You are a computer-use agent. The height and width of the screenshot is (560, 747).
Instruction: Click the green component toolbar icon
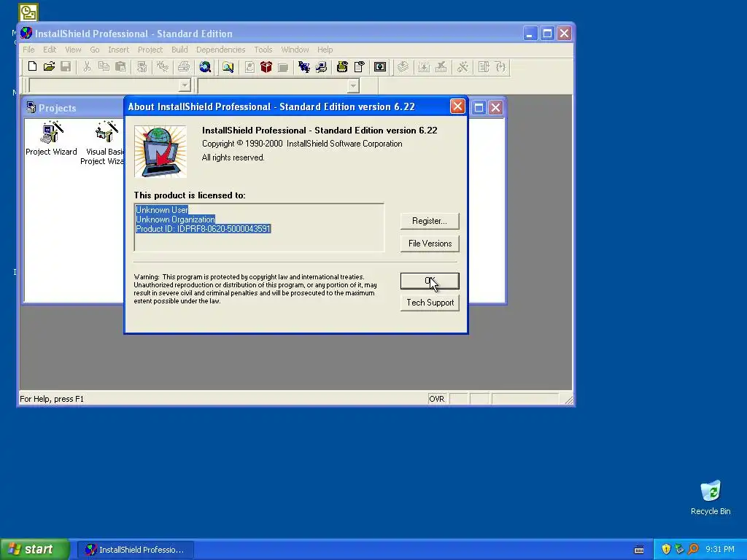(342, 66)
